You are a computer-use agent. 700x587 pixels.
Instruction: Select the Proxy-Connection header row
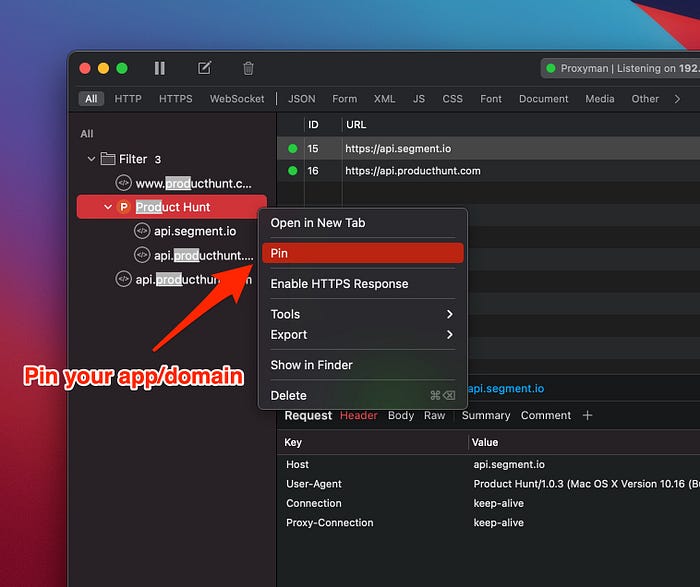click(488, 522)
